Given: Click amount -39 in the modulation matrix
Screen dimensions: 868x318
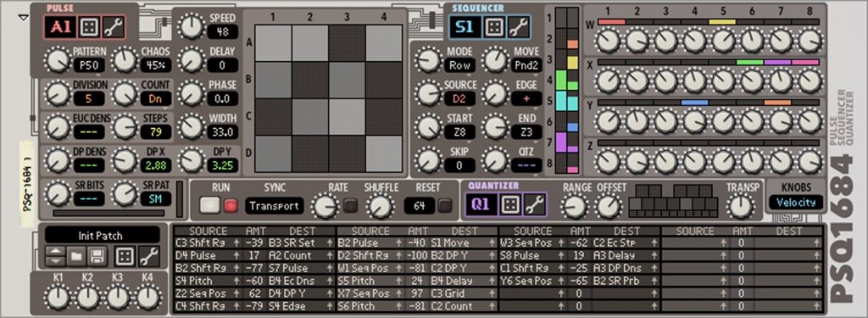Looking at the screenshot, I should [x=255, y=243].
